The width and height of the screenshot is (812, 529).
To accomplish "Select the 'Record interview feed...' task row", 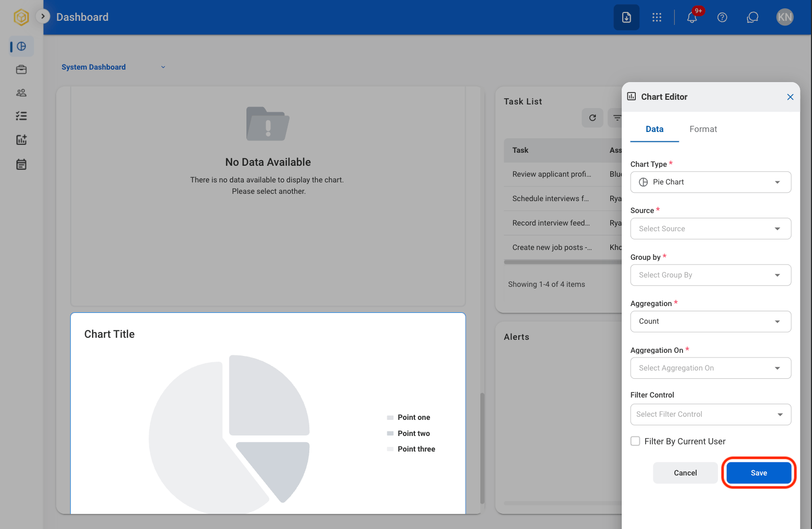I will click(x=563, y=223).
